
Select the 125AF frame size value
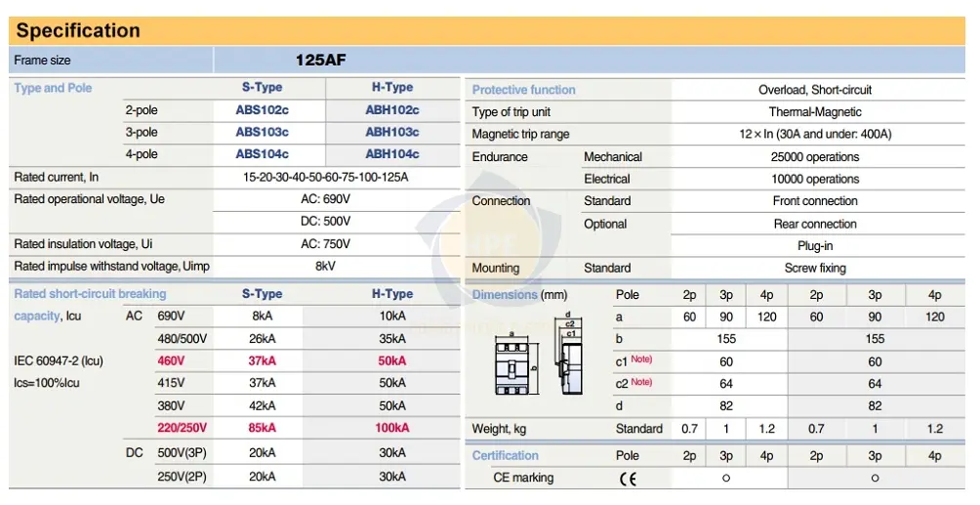click(x=320, y=61)
